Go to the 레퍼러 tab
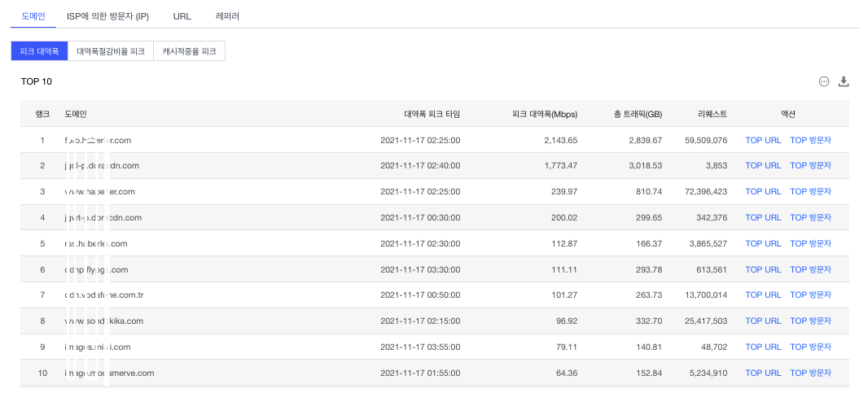Screen dimensions: 868x406 (x=227, y=16)
